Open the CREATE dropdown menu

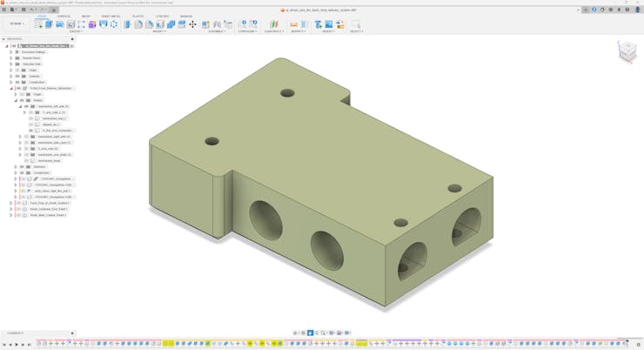76,31
